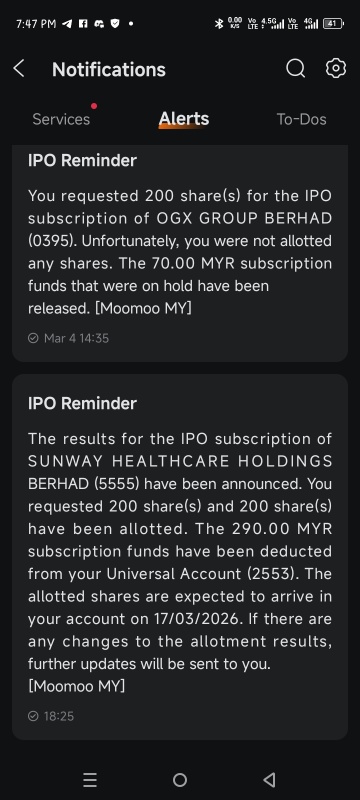The height and width of the screenshot is (800, 360).
Task: Tap read checkmark beside 18:25 timestamp
Action: (x=33, y=716)
